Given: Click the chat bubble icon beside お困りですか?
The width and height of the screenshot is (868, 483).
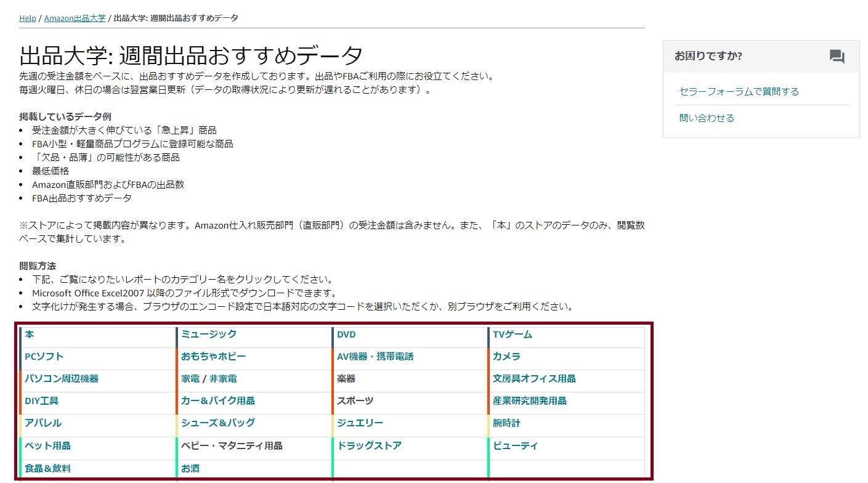Looking at the screenshot, I should pyautogui.click(x=837, y=57).
